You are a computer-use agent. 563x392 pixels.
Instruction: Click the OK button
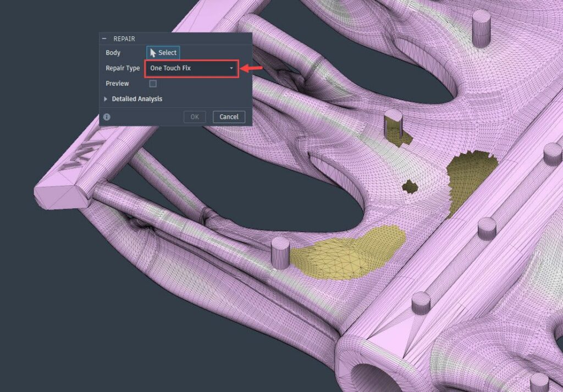pyautogui.click(x=195, y=117)
